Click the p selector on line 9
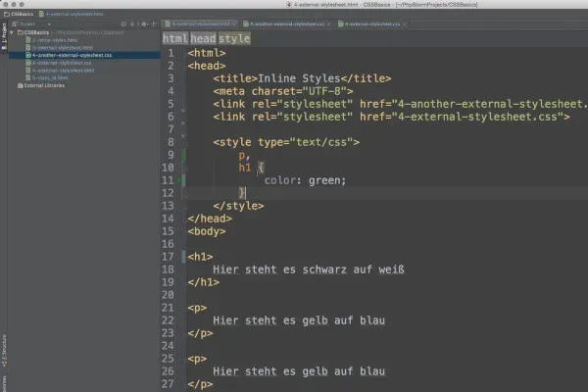The height and width of the screenshot is (392, 588). pos(241,156)
